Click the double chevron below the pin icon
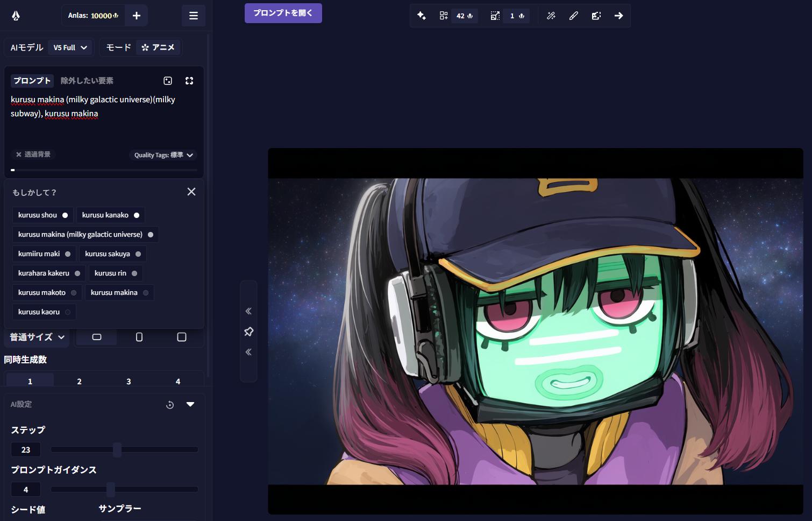Screen dimensions: 812x521 pyautogui.click(x=248, y=352)
